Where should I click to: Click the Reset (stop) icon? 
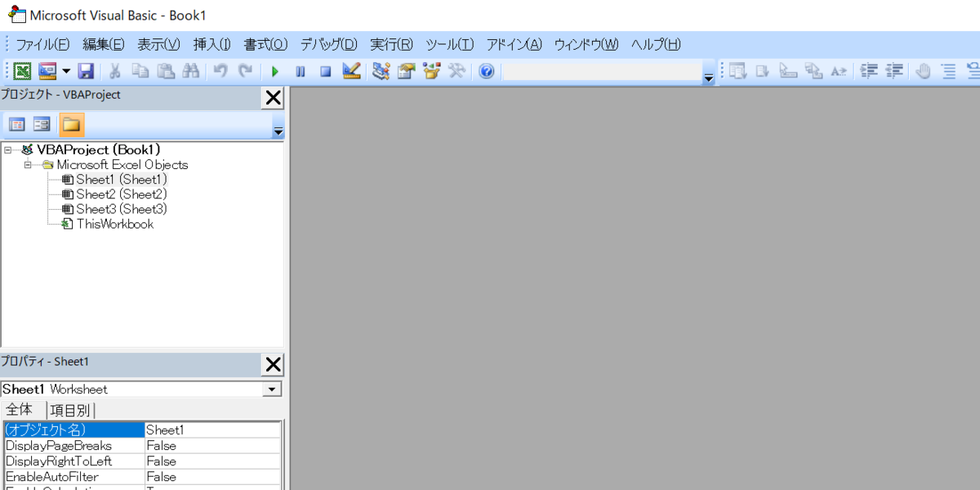(x=327, y=71)
